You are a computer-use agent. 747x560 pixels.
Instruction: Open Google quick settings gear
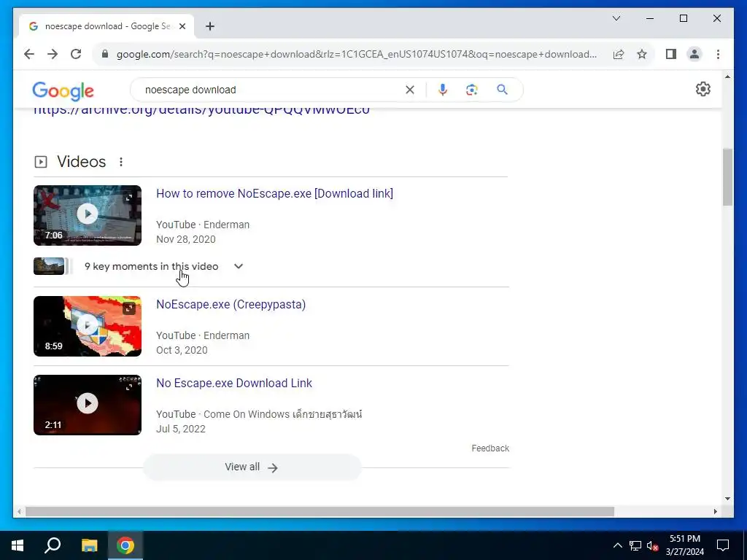tap(703, 89)
